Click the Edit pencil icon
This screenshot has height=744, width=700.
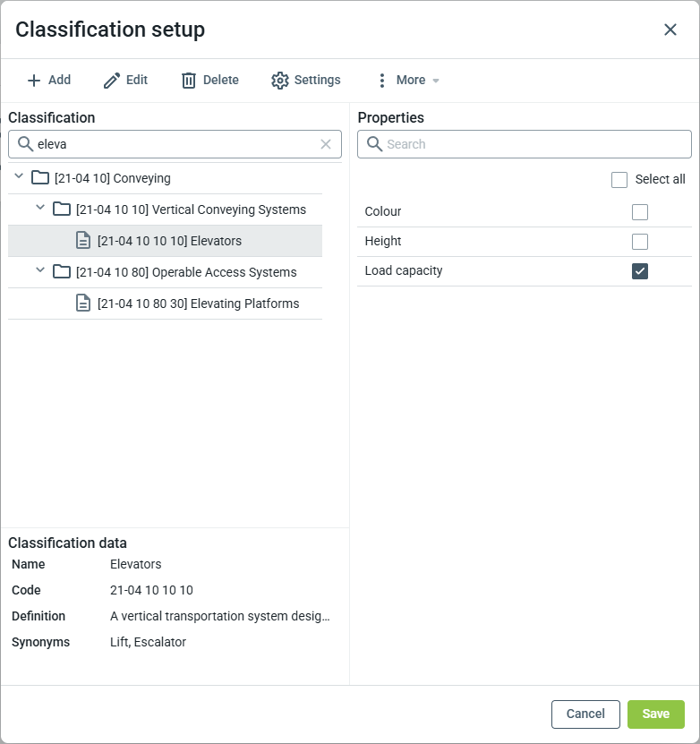[x=112, y=81]
